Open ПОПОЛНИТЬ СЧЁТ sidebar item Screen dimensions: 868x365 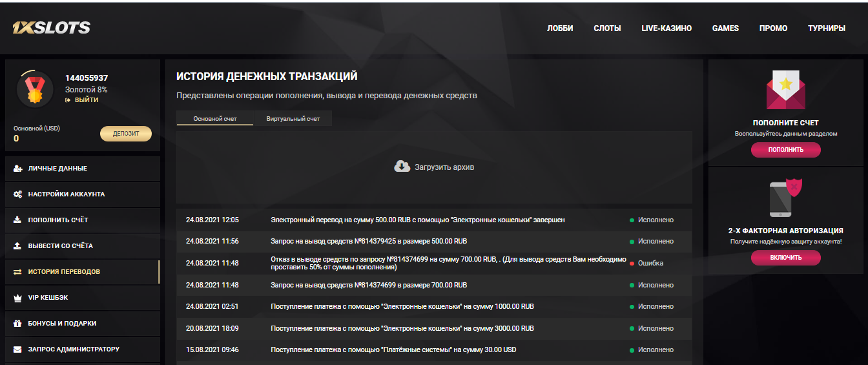click(x=82, y=220)
